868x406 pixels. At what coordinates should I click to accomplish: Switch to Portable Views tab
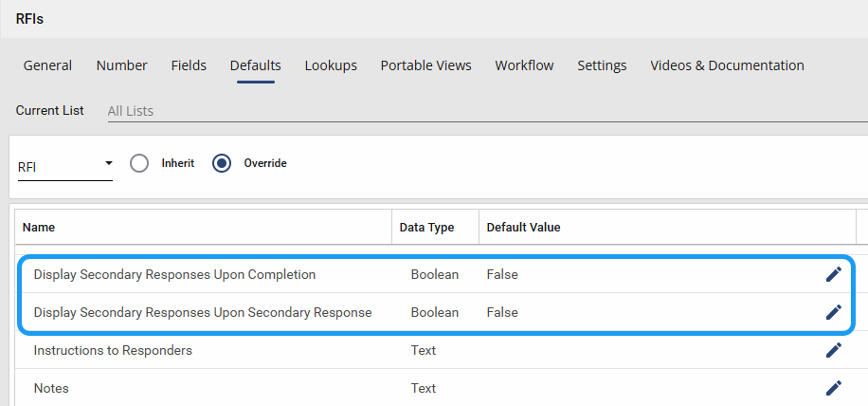[425, 65]
